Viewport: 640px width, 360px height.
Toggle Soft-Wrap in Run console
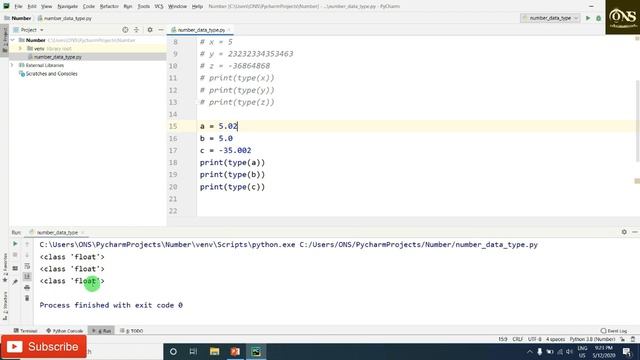(x=27, y=266)
